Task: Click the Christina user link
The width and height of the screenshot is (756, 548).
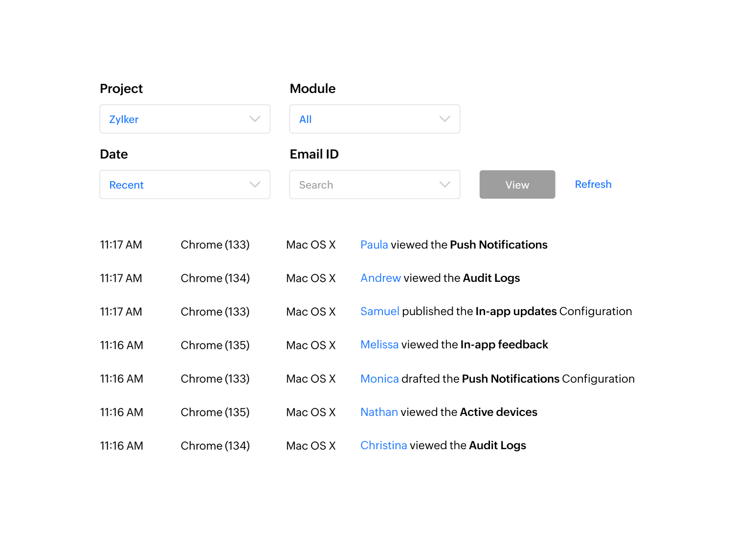Action: point(383,445)
